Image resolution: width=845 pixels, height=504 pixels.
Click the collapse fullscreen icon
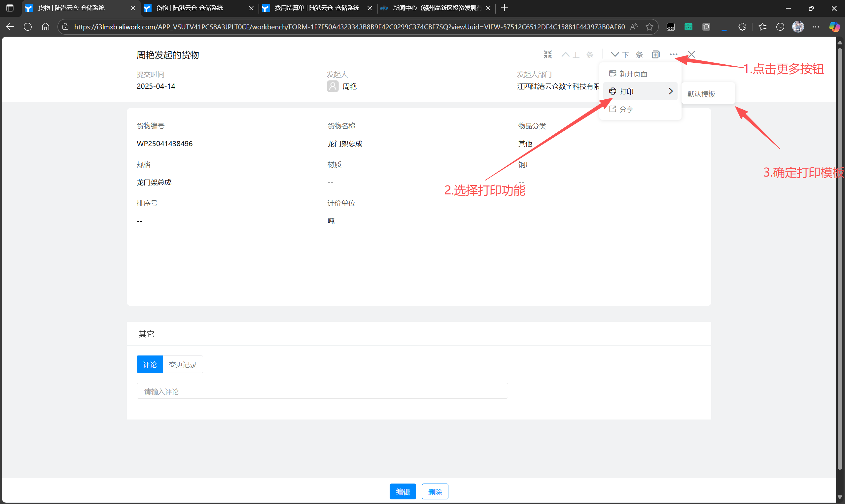547,54
